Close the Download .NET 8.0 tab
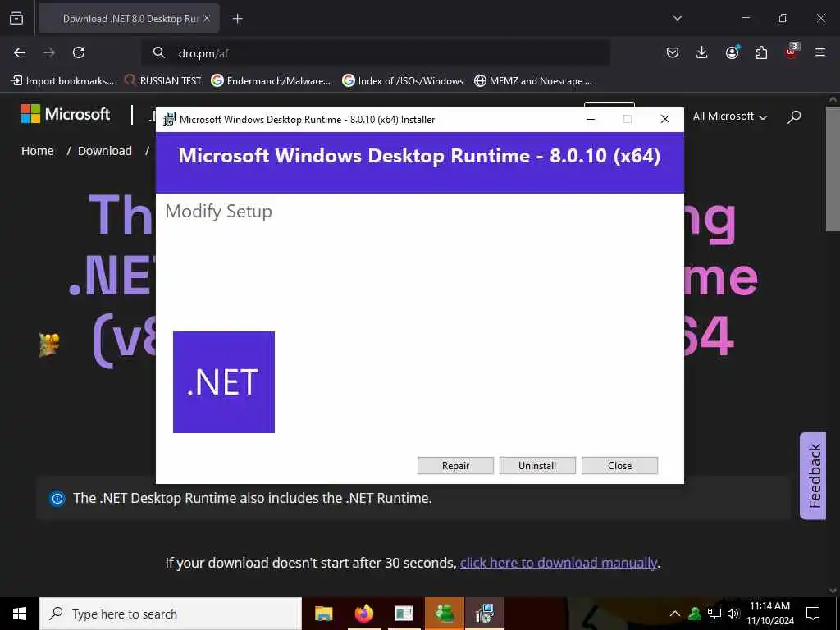The image size is (840, 630). click(x=207, y=19)
